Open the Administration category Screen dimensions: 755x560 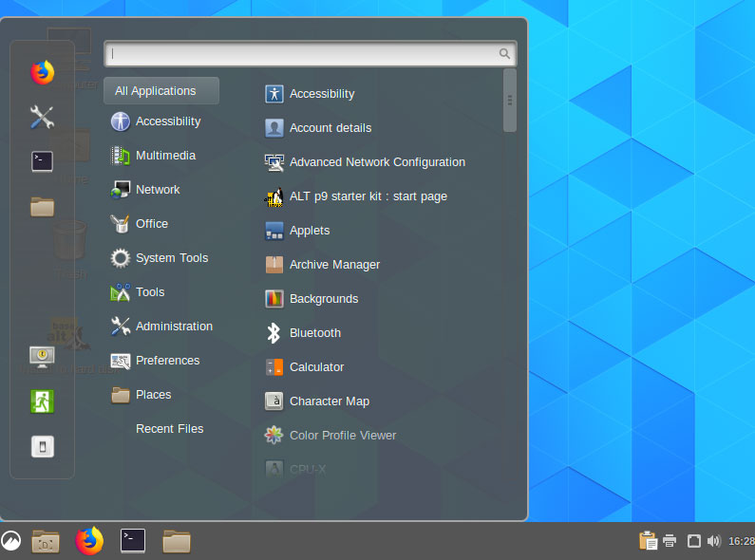click(161, 327)
